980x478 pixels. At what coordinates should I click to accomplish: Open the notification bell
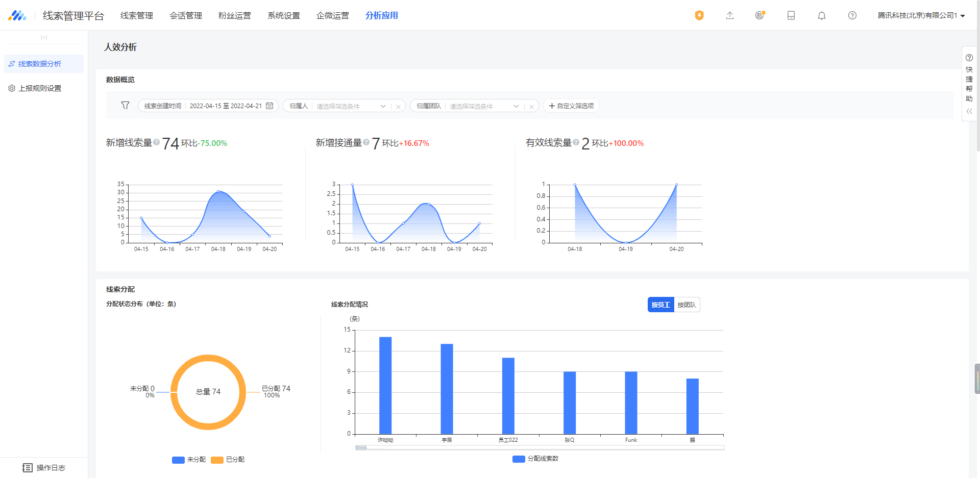(822, 15)
